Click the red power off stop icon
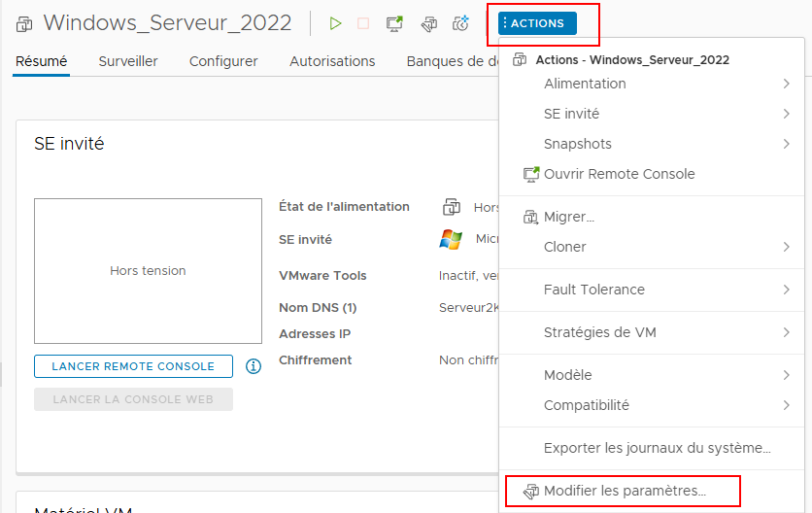The width and height of the screenshot is (812, 513). tap(363, 23)
